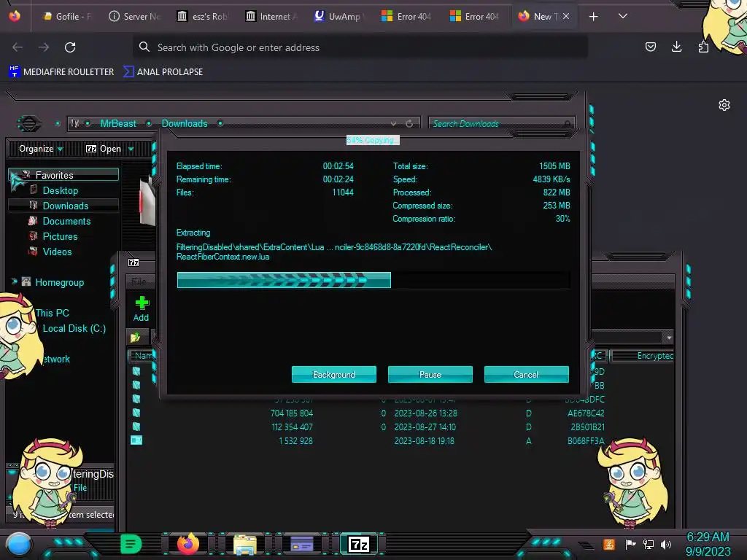Expand the Open button dropdown arrow

point(131,149)
